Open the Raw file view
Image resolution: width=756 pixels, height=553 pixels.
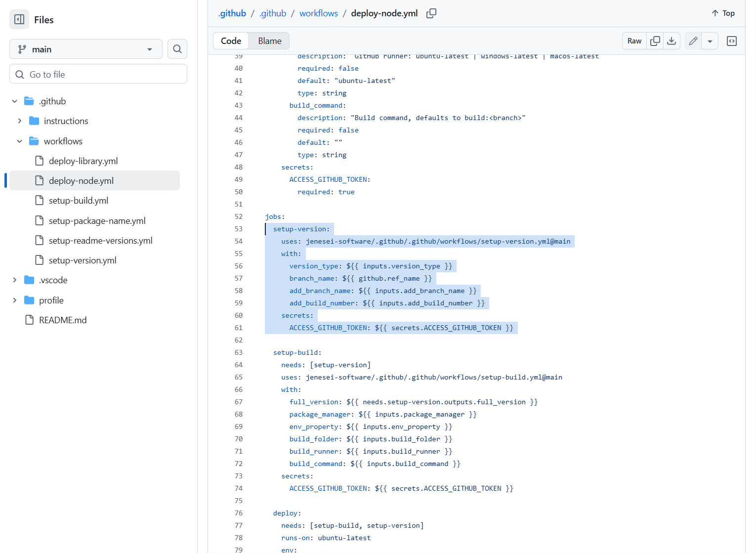634,41
